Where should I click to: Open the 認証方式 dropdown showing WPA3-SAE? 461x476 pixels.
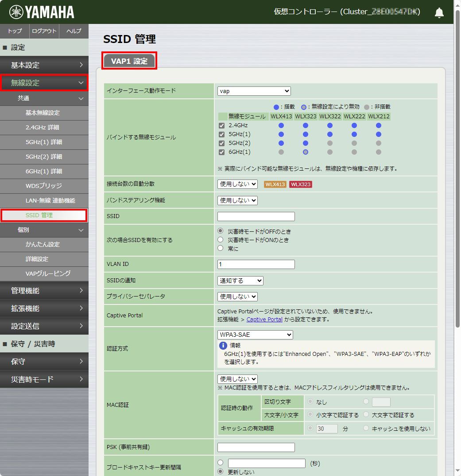tap(255, 335)
